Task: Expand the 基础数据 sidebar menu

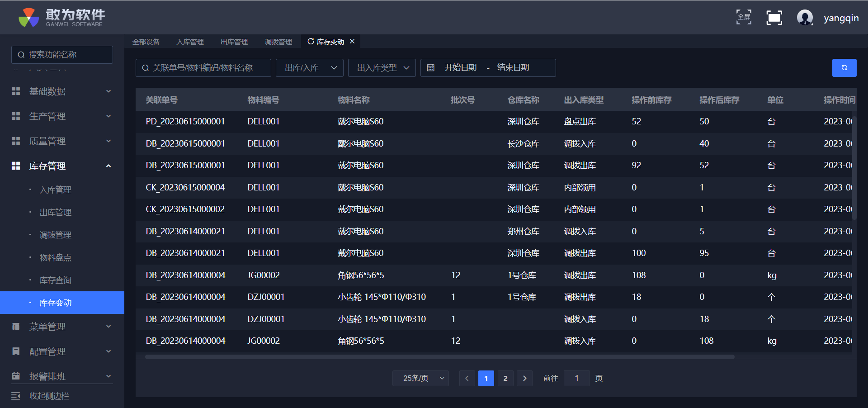Action: pos(62,91)
